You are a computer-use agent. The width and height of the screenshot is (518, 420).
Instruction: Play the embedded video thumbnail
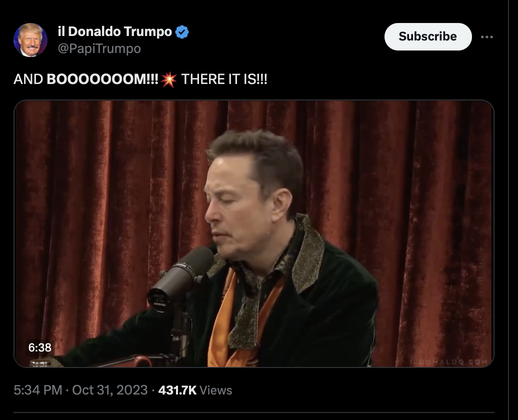pyautogui.click(x=253, y=233)
